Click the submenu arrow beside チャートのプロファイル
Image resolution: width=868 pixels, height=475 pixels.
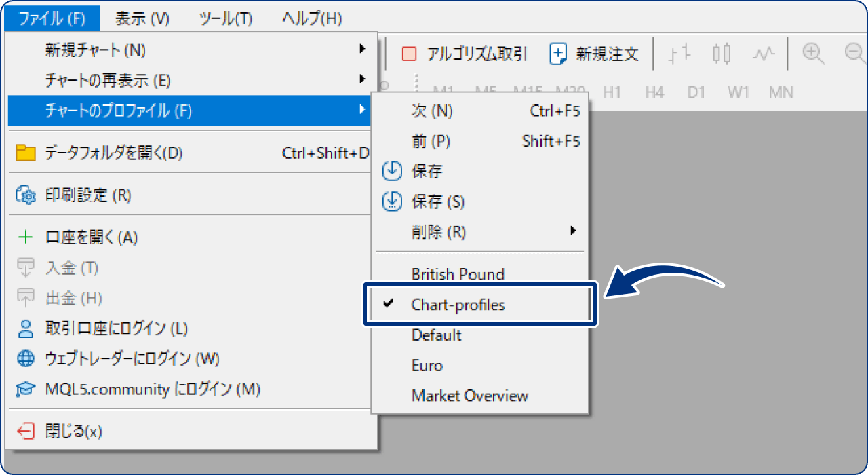361,110
